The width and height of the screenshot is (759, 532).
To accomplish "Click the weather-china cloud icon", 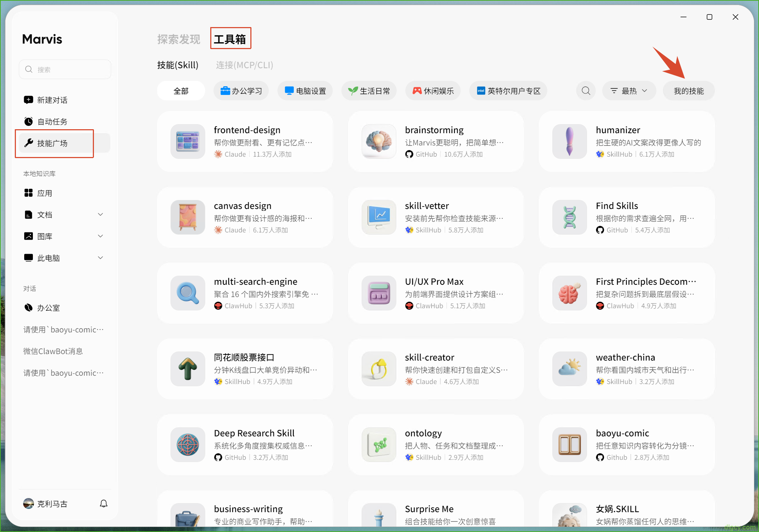I will click(x=570, y=369).
